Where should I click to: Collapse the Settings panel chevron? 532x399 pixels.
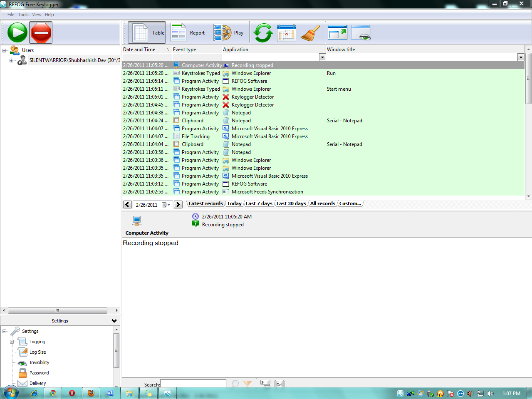pyautogui.click(x=114, y=321)
